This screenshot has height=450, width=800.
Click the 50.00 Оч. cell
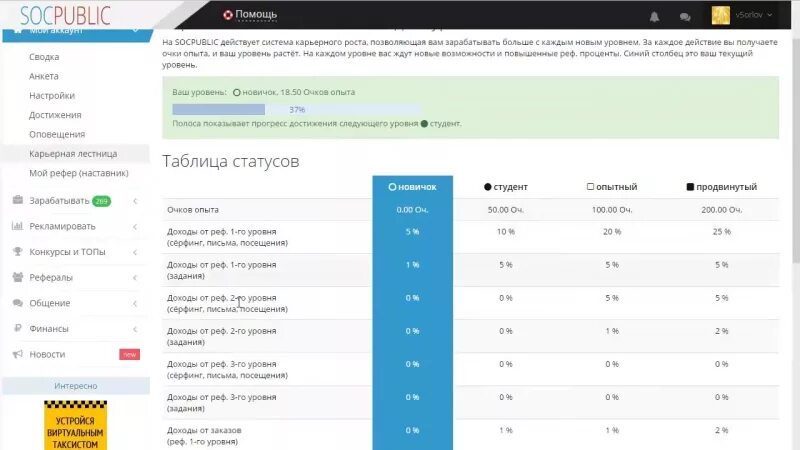505,210
